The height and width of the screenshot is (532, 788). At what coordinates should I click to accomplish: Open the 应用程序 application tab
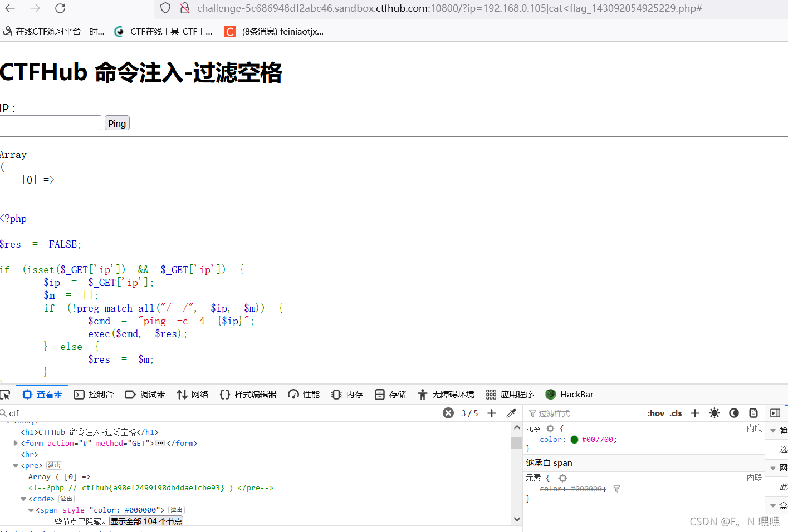tap(510, 395)
